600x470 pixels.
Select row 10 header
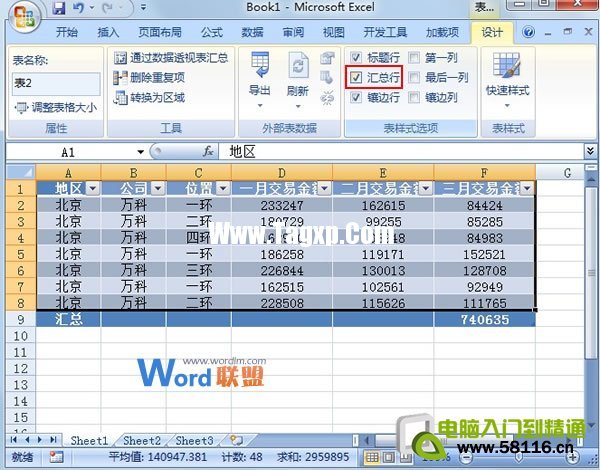point(21,336)
